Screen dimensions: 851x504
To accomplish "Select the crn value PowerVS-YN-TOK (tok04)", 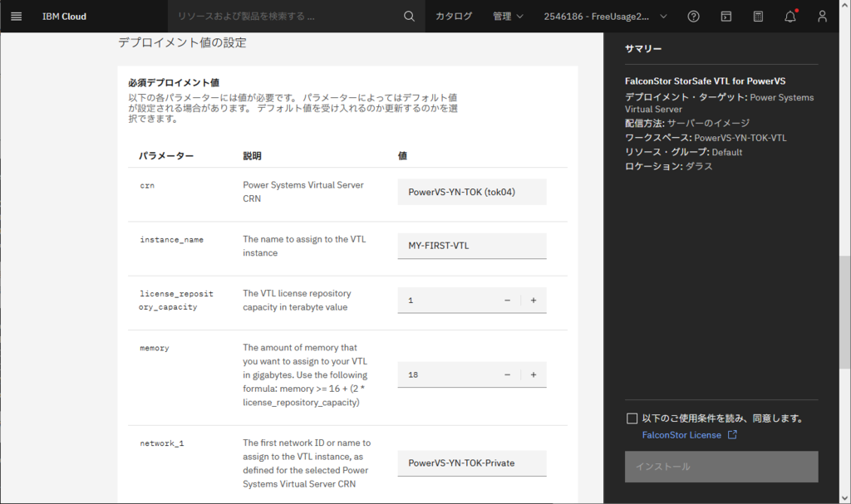I will 472,192.
